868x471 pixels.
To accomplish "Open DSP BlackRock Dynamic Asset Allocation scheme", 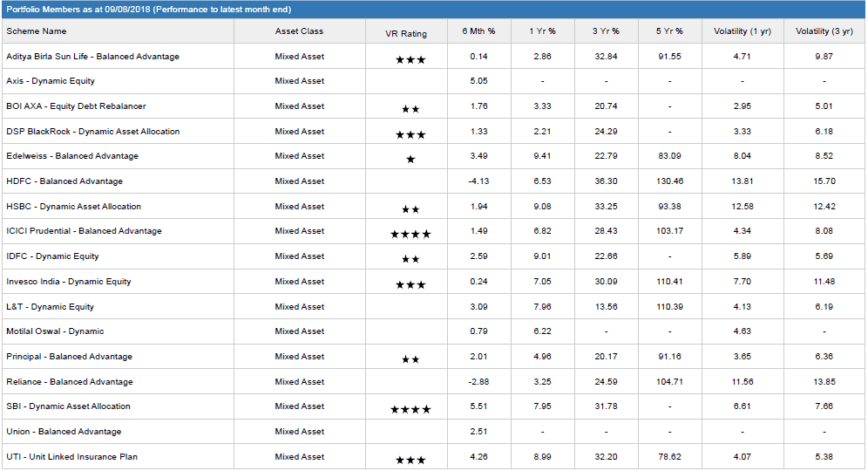I will point(93,132).
